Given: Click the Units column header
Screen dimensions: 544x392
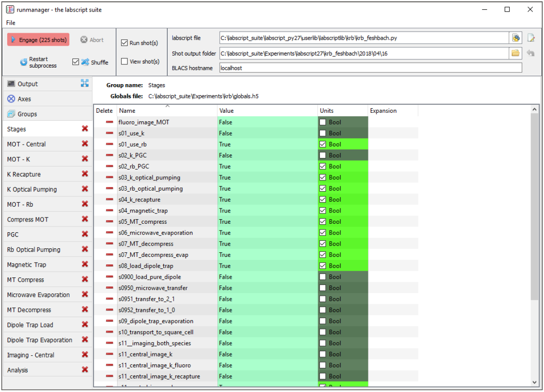Looking at the screenshot, I should point(343,111).
